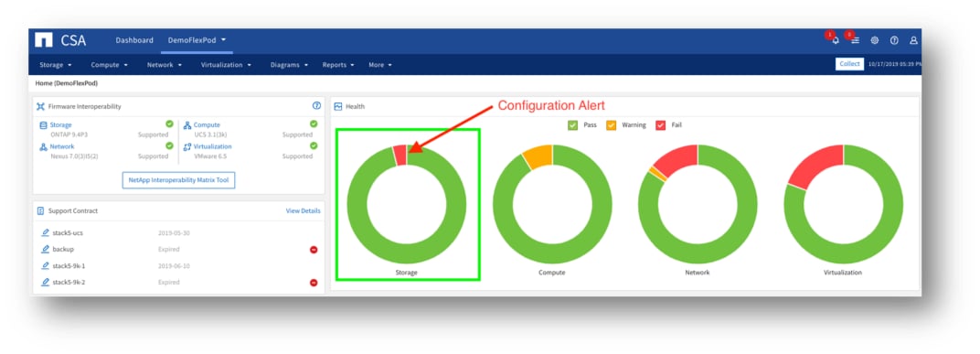This screenshot has height=354, width=980.
Task: Click the Virtualization health donut chart
Action: click(843, 205)
